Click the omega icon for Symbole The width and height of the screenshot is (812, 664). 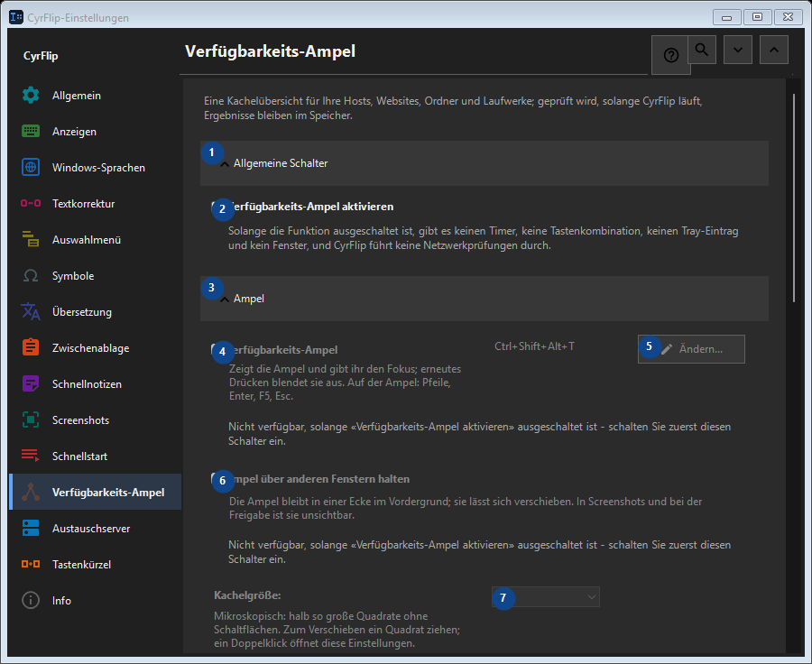[31, 275]
